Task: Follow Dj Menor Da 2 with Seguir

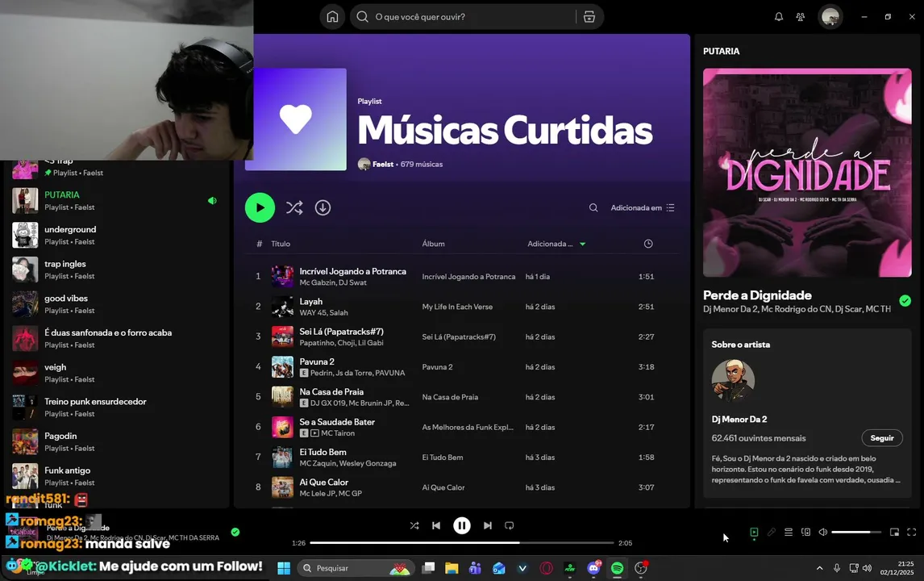Action: point(882,437)
